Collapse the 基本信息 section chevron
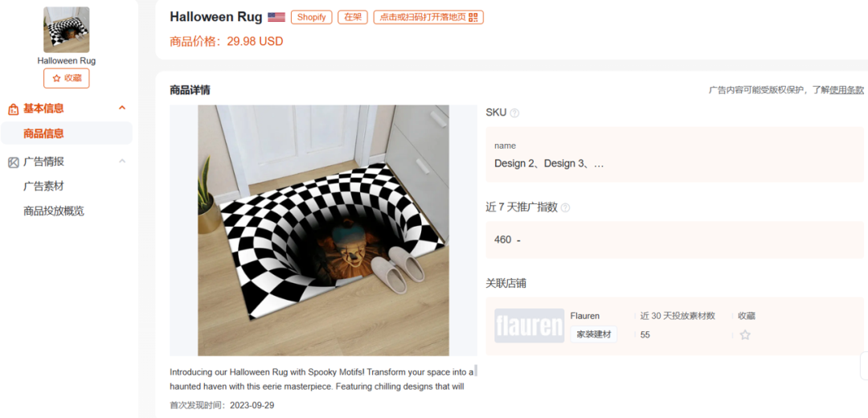This screenshot has width=868, height=418. [122, 108]
